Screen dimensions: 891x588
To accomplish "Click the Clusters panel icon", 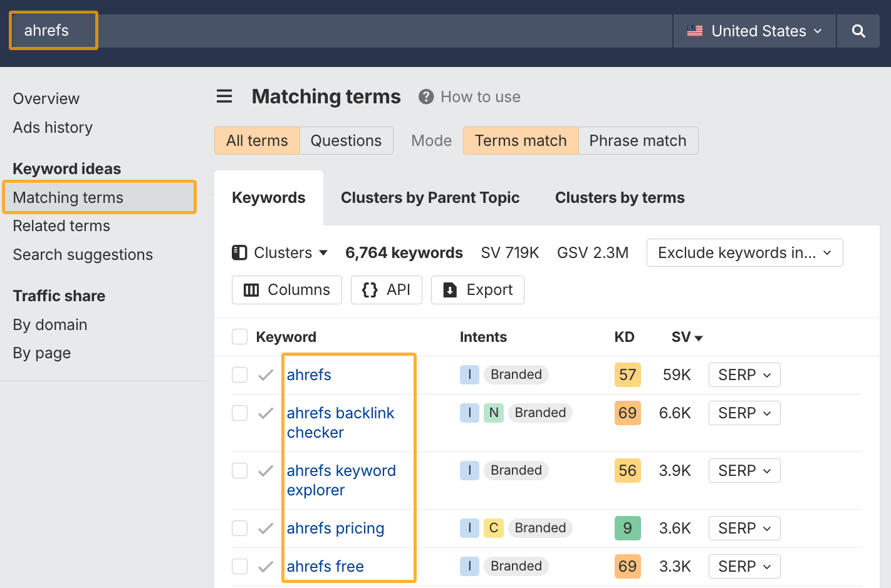I will coord(239,252).
